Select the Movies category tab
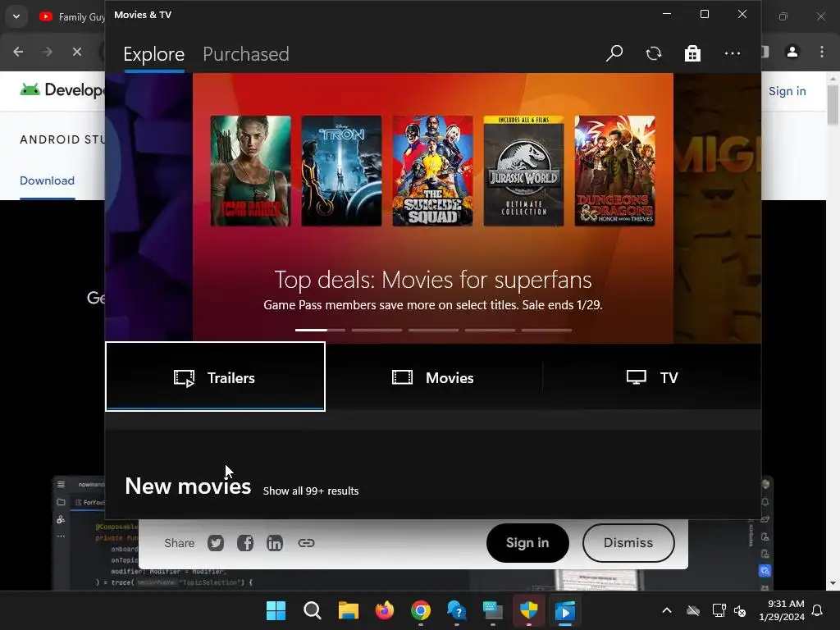This screenshot has height=630, width=840. pos(433,377)
